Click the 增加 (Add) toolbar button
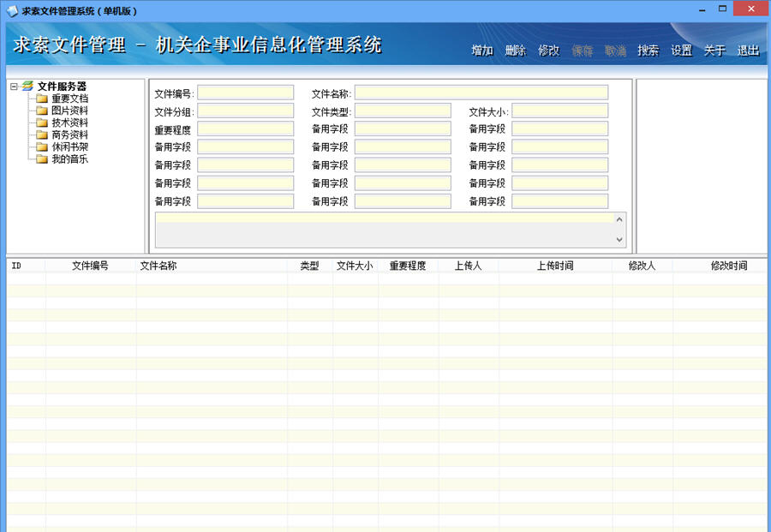 (x=481, y=51)
